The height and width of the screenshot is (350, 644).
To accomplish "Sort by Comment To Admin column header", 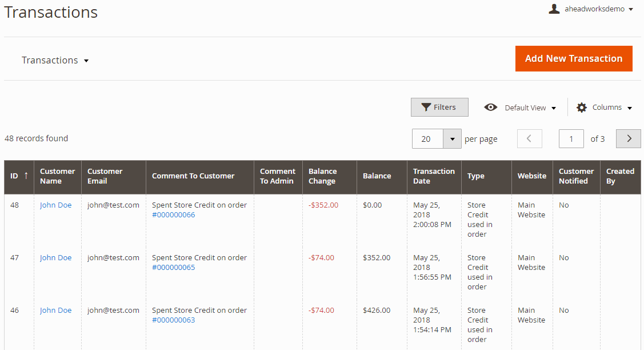I will pos(278,176).
